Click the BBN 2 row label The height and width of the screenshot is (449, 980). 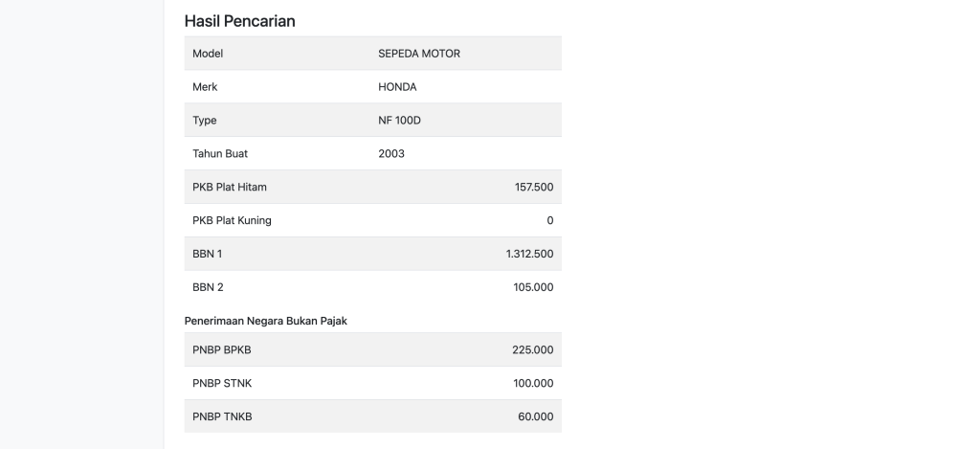pos(208,287)
